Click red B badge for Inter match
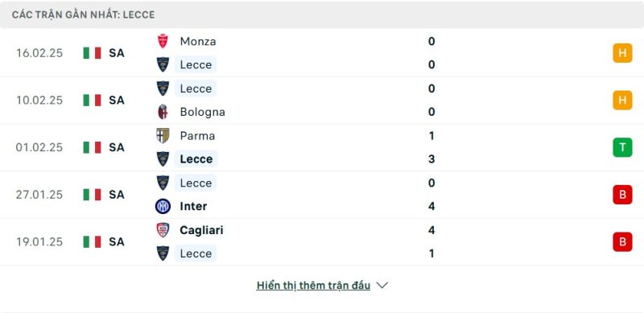The image size is (644, 313). coord(622,195)
